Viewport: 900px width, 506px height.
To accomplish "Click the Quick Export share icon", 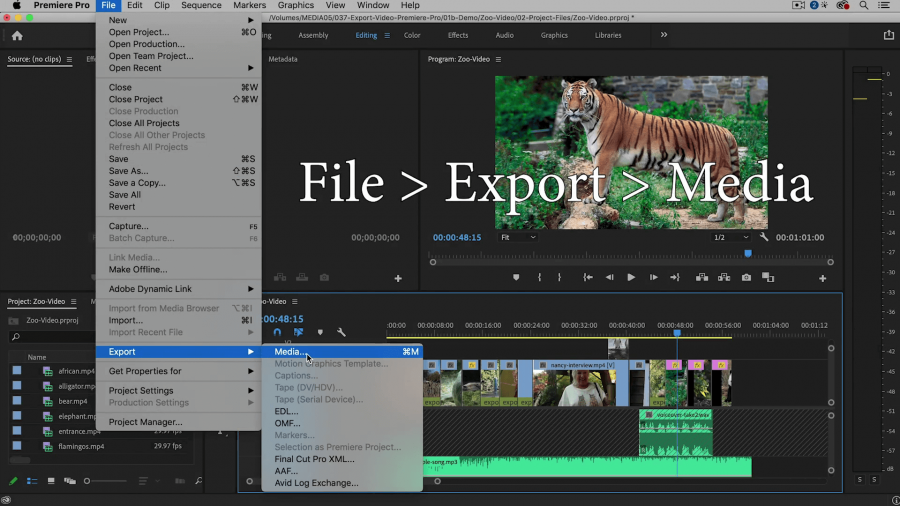I will click(889, 35).
